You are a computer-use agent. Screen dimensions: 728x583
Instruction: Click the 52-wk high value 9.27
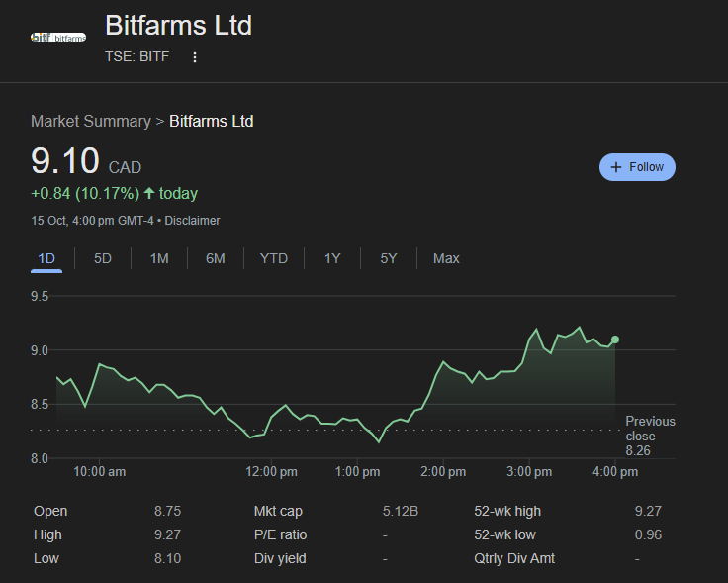point(648,512)
